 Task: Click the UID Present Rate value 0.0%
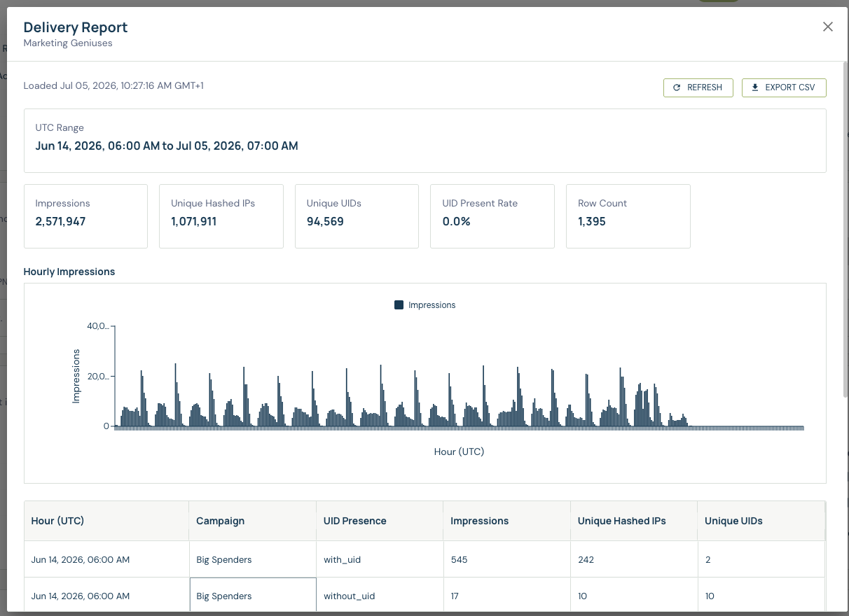click(x=456, y=221)
